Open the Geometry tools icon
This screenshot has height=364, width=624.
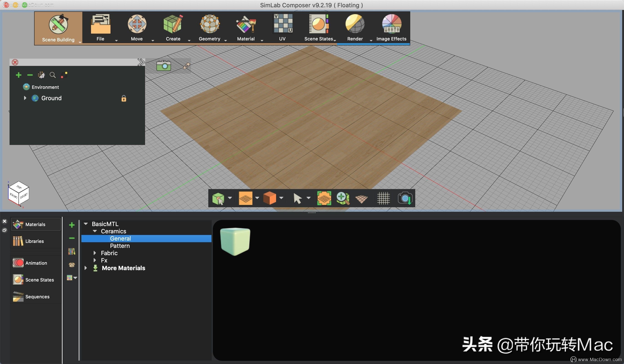point(209,24)
